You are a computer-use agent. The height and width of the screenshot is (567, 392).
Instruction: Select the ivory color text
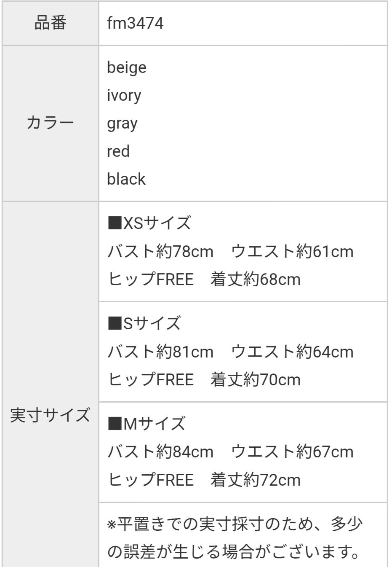[x=124, y=95]
